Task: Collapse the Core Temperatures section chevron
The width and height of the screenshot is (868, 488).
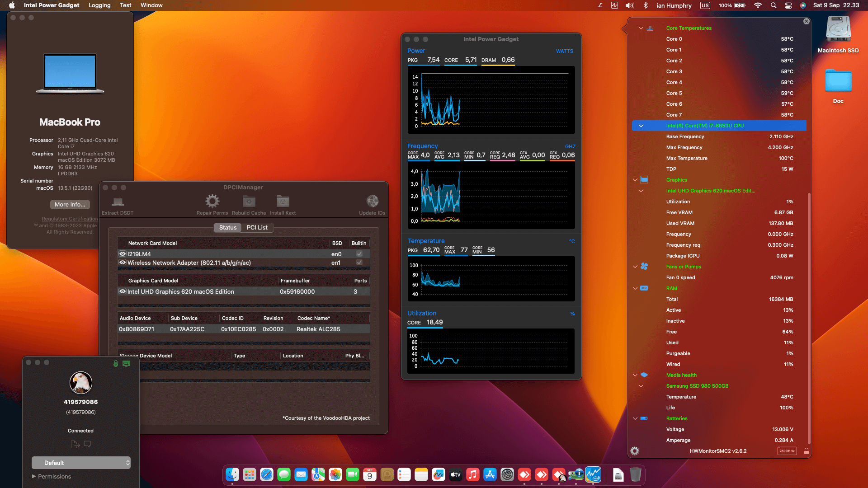Action: (641, 28)
